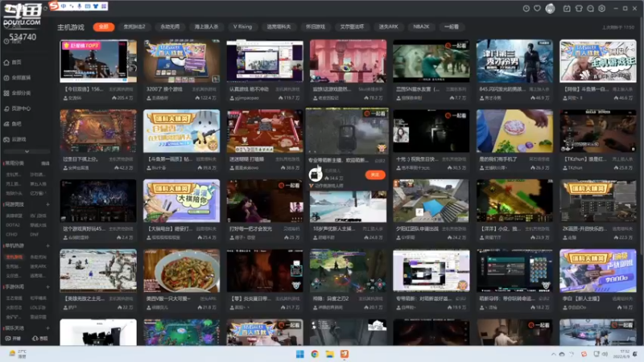The image size is (644, 362).
Task: Select the 一起看 filter tab
Action: pyautogui.click(x=452, y=27)
